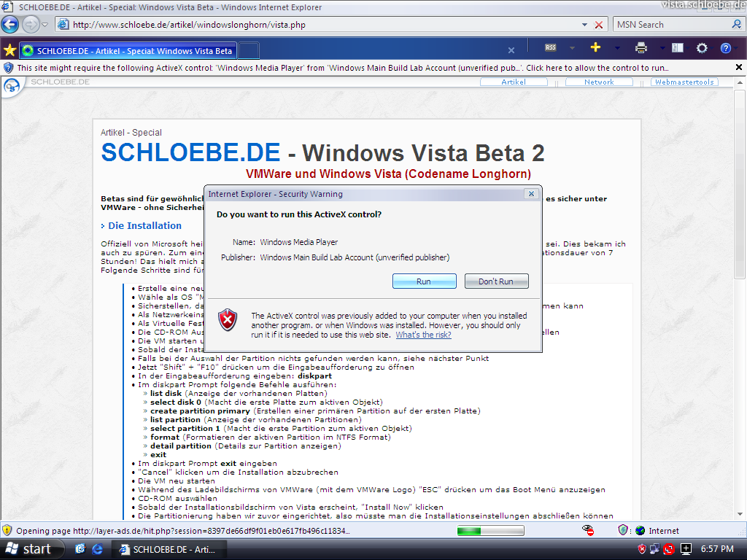747x560 pixels.
Task: Close the Security Warning dialog
Action: click(531, 193)
